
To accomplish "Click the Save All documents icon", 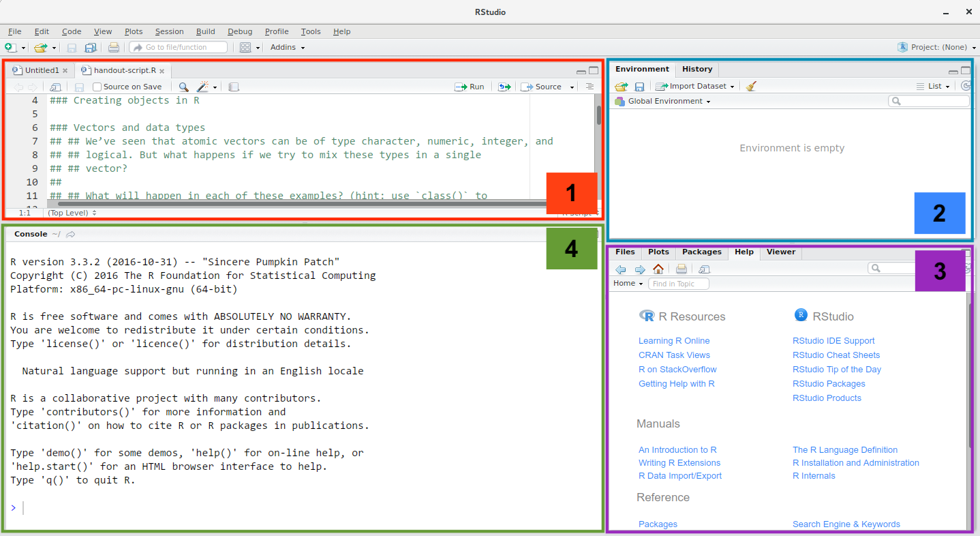I will pyautogui.click(x=90, y=47).
